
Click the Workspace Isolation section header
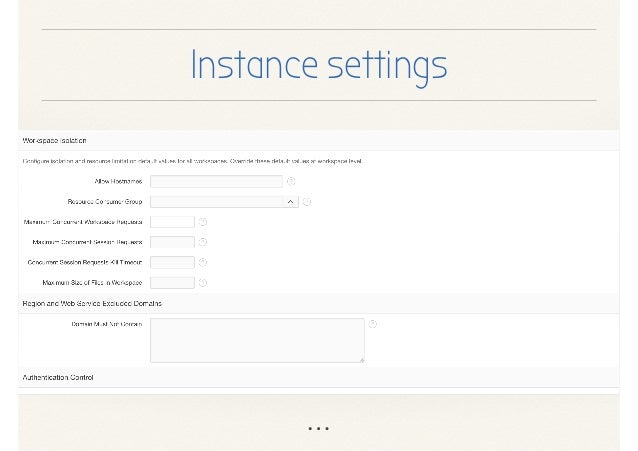(x=55, y=140)
